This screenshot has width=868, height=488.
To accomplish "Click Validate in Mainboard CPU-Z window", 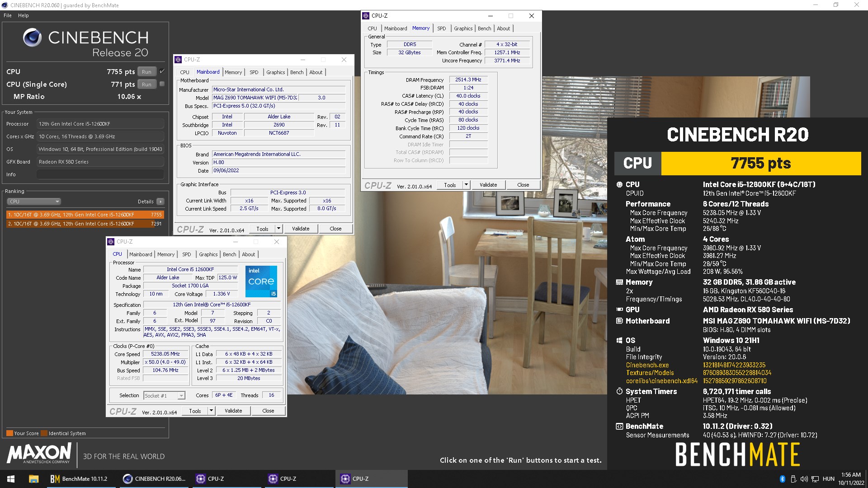I will 301,229.
